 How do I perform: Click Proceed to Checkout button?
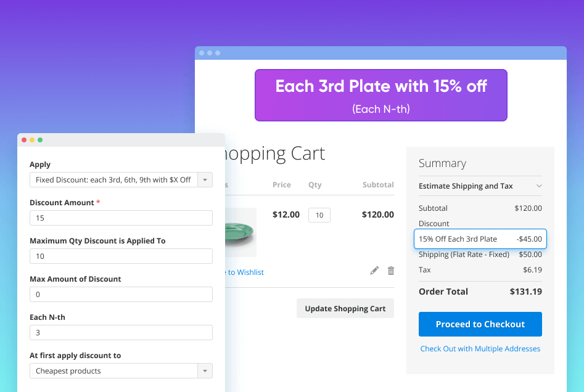480,324
